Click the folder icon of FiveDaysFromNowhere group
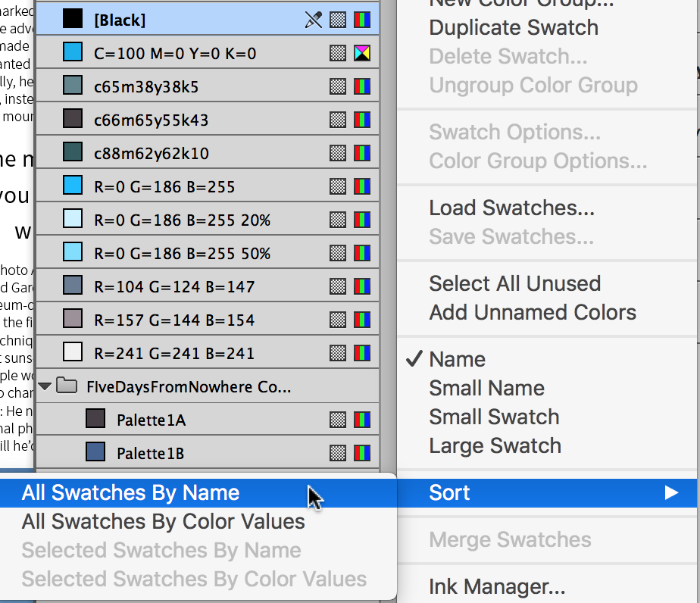This screenshot has height=603, width=700. pos(68,386)
